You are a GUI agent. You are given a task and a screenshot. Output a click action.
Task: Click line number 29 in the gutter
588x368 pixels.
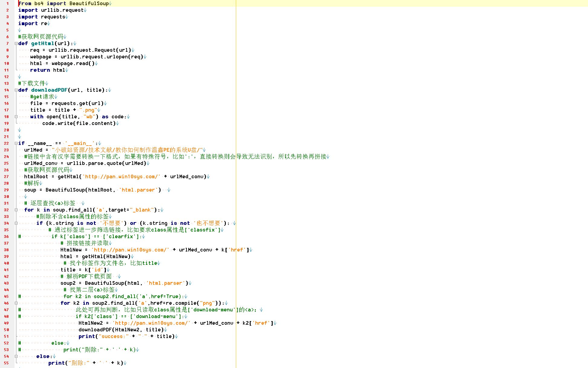point(6,190)
